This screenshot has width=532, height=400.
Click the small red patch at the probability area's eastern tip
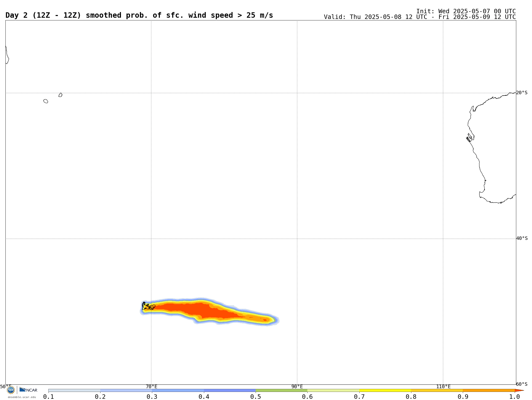(265, 320)
